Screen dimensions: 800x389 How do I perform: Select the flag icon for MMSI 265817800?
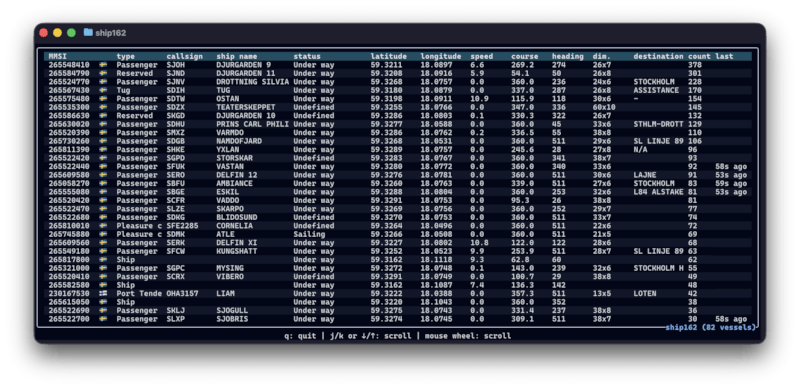coord(103,260)
